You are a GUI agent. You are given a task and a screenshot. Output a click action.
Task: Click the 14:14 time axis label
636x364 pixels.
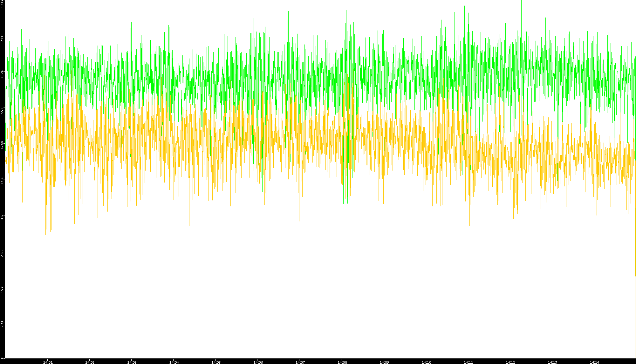594,362
